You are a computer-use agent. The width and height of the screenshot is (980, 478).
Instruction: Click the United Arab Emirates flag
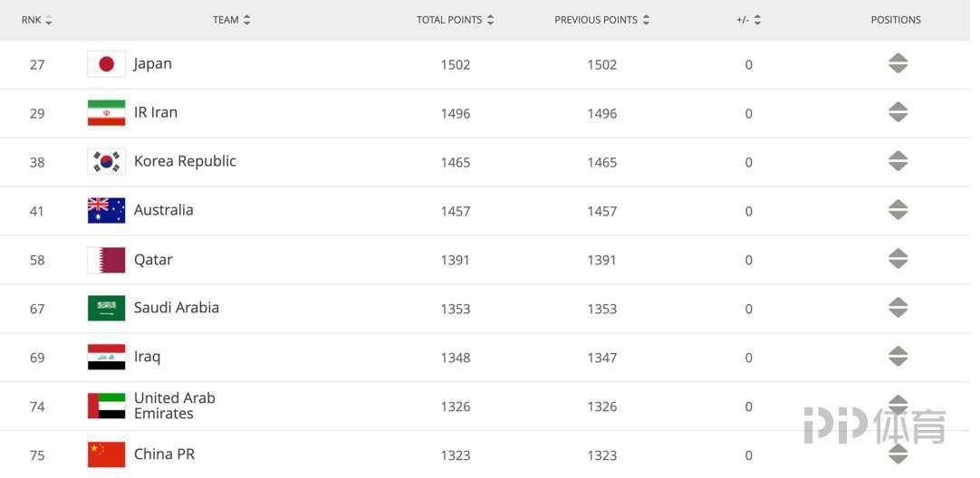tap(106, 406)
